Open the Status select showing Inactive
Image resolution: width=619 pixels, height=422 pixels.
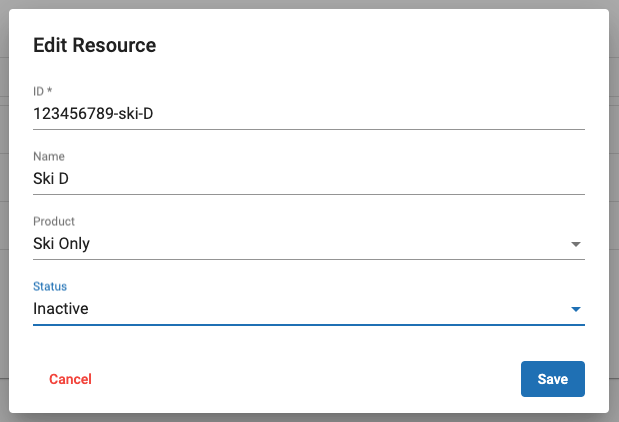[x=300, y=309]
